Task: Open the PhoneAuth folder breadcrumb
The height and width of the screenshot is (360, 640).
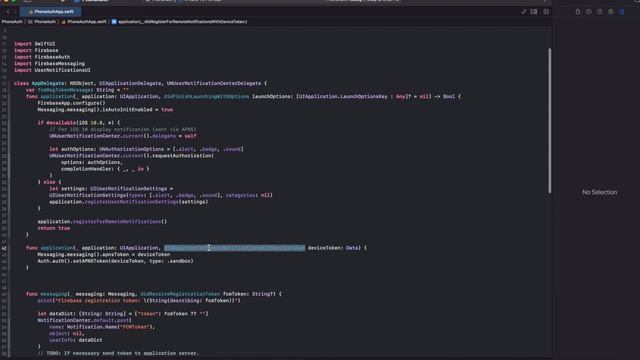Action: tap(42, 22)
